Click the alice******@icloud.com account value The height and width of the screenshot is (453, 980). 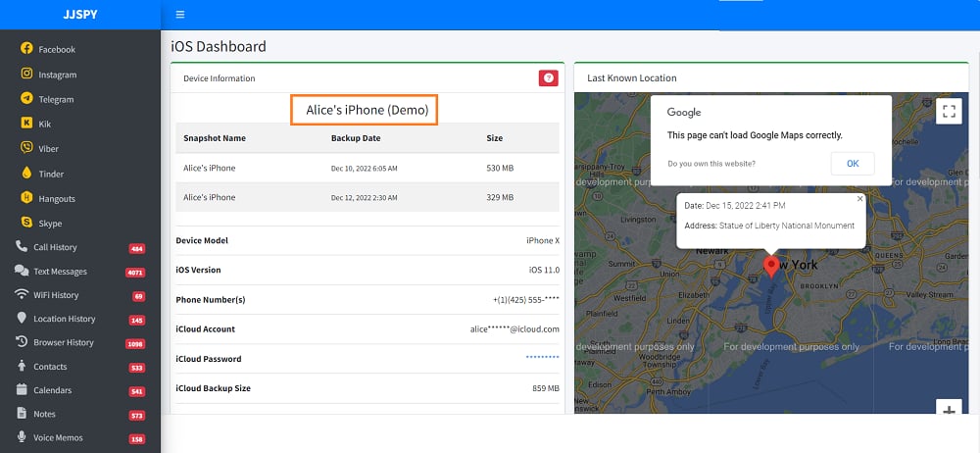(x=515, y=329)
